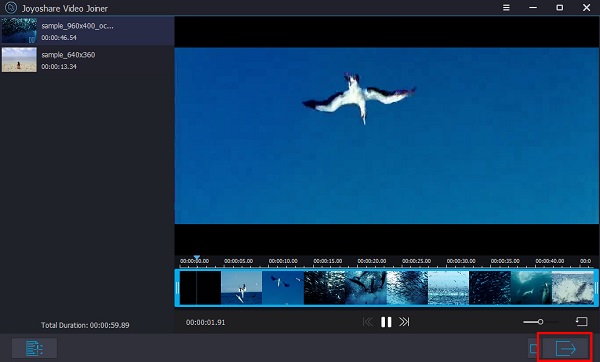
Task: Click the 00:00:13.34 duration text
Action: point(59,67)
